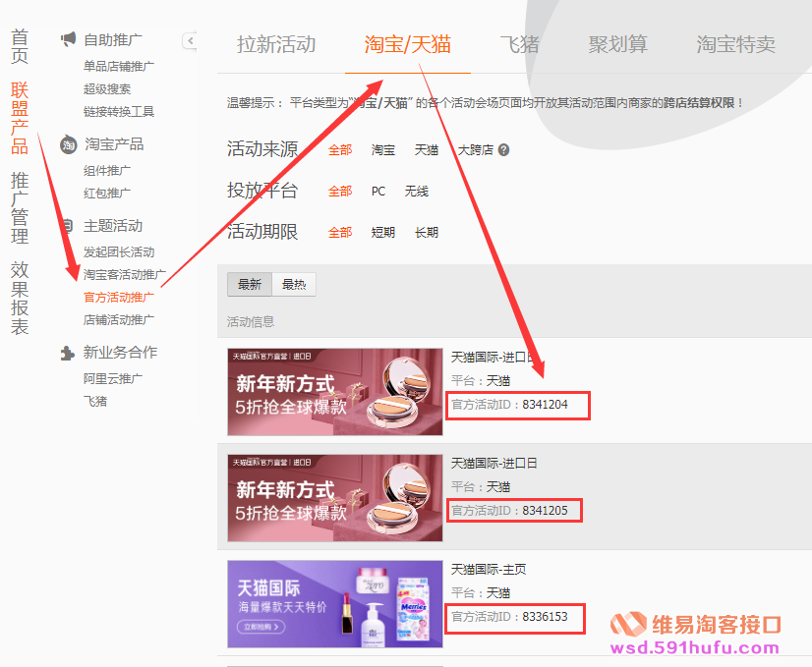Go to 首页 in the left navigation
Image resolution: width=812 pixels, height=667 pixels.
19,46
